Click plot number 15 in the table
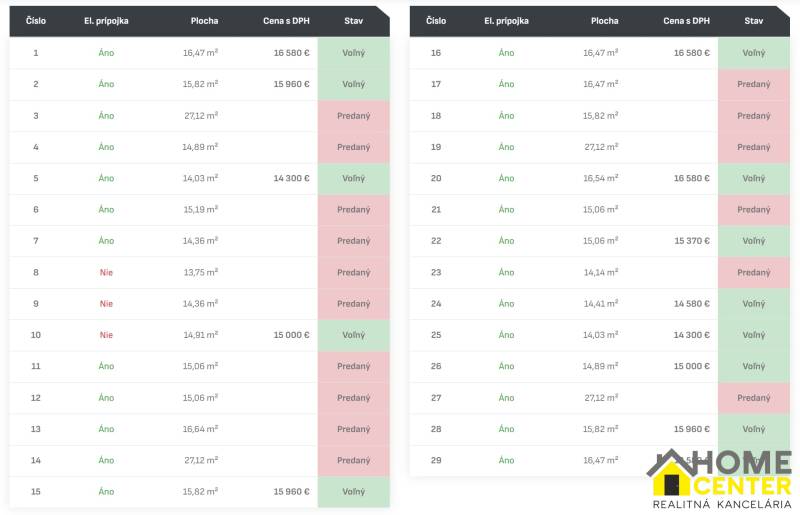 point(36,492)
